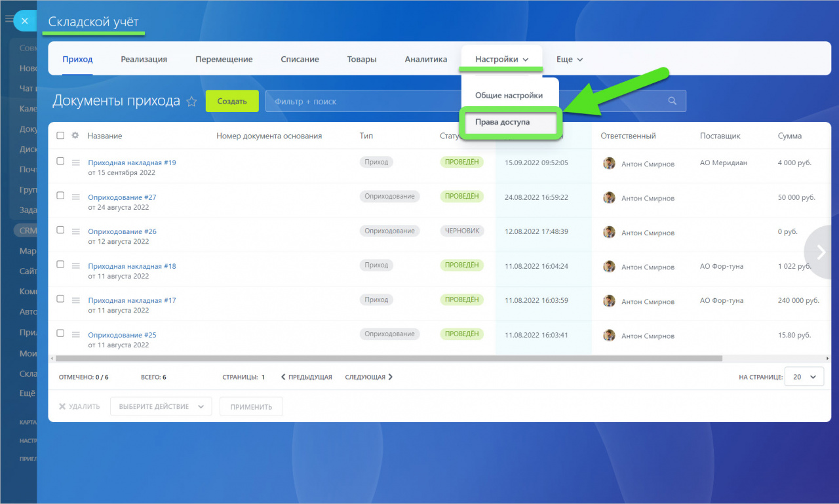Go to Следующая page
839x504 pixels.
point(369,377)
